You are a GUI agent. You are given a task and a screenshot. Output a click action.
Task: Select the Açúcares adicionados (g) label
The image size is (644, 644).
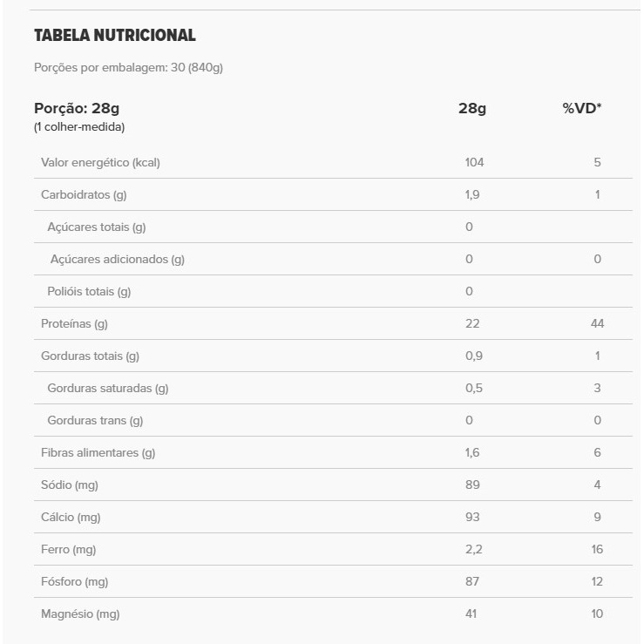point(118,259)
